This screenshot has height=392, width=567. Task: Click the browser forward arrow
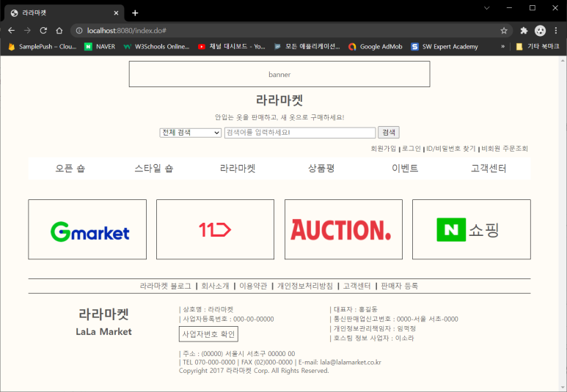(27, 31)
